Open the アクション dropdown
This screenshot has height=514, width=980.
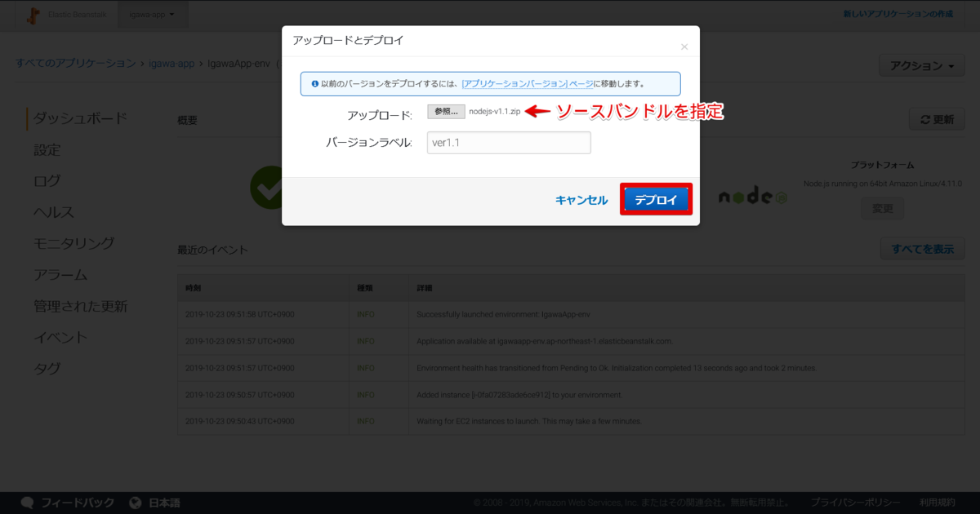[x=921, y=65]
